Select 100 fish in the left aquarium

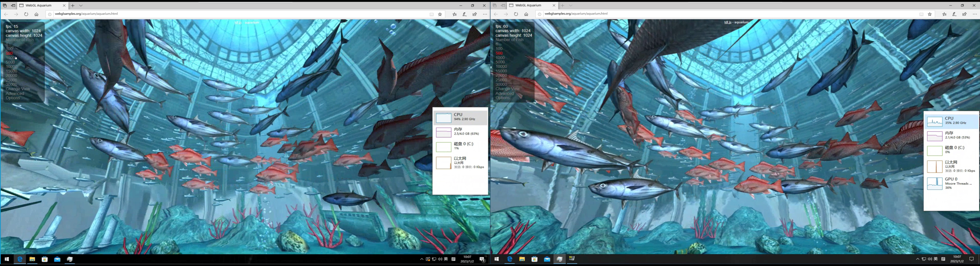(9, 49)
